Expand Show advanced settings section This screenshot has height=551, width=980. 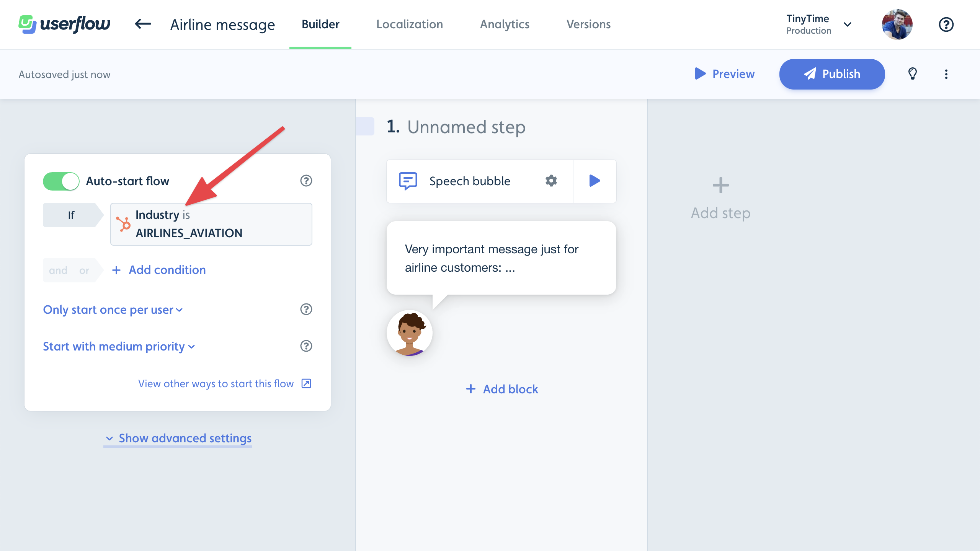[x=178, y=438]
